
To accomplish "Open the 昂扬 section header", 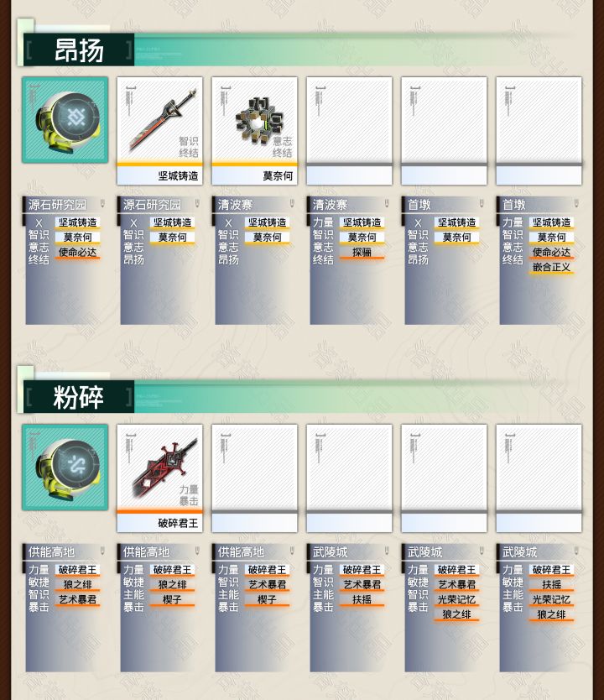I will point(79,50).
